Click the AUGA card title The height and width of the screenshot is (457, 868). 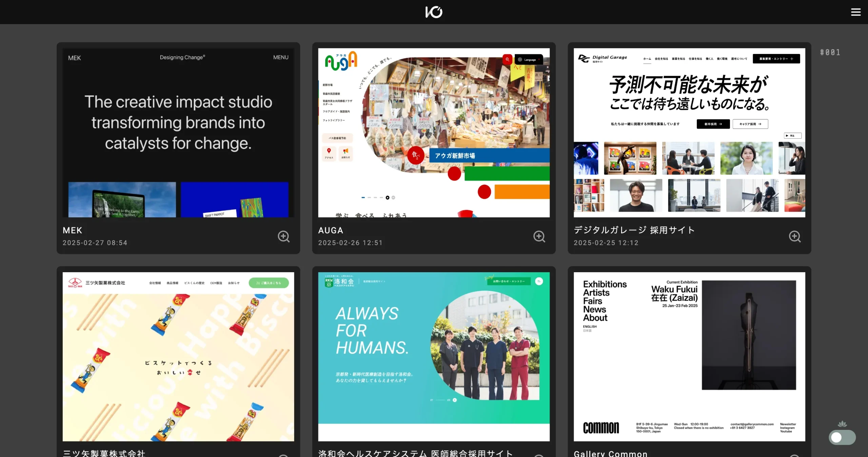pos(331,231)
